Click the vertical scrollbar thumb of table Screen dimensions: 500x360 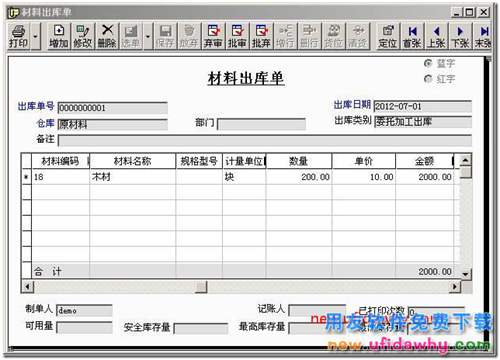click(466, 172)
